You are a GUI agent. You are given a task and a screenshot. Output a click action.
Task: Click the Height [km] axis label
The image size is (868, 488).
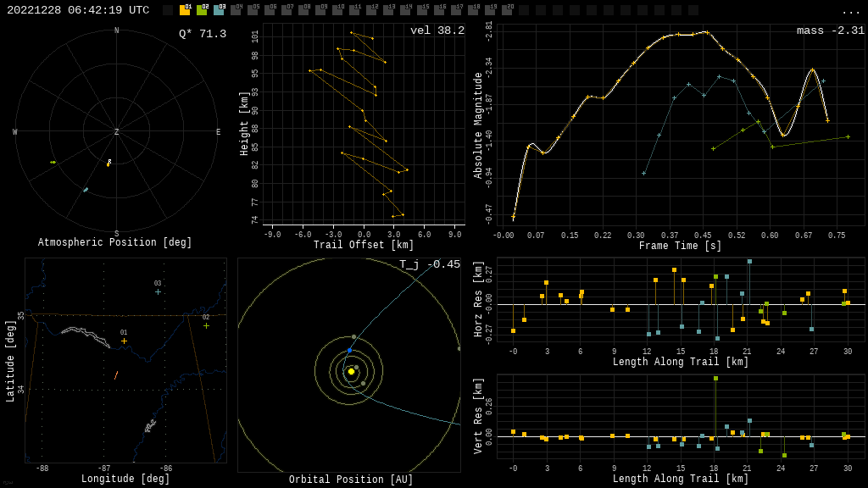pyautogui.click(x=243, y=124)
